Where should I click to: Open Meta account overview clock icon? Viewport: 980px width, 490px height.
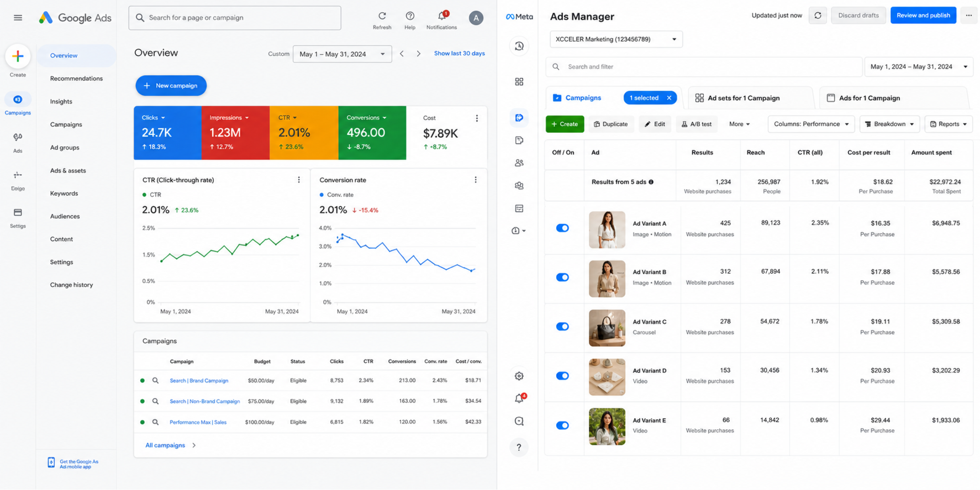pos(519,46)
